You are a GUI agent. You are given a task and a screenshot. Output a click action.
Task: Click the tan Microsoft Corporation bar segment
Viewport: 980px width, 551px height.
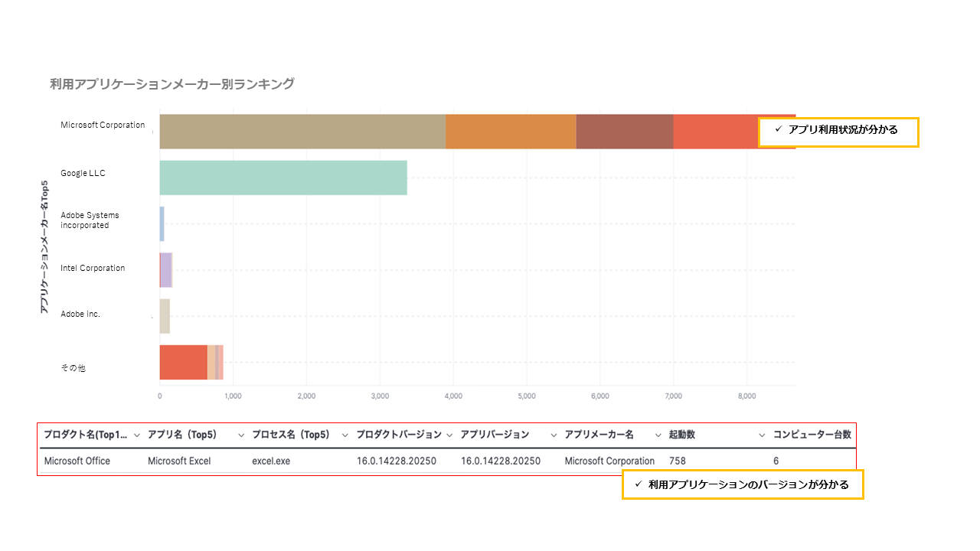coord(302,132)
